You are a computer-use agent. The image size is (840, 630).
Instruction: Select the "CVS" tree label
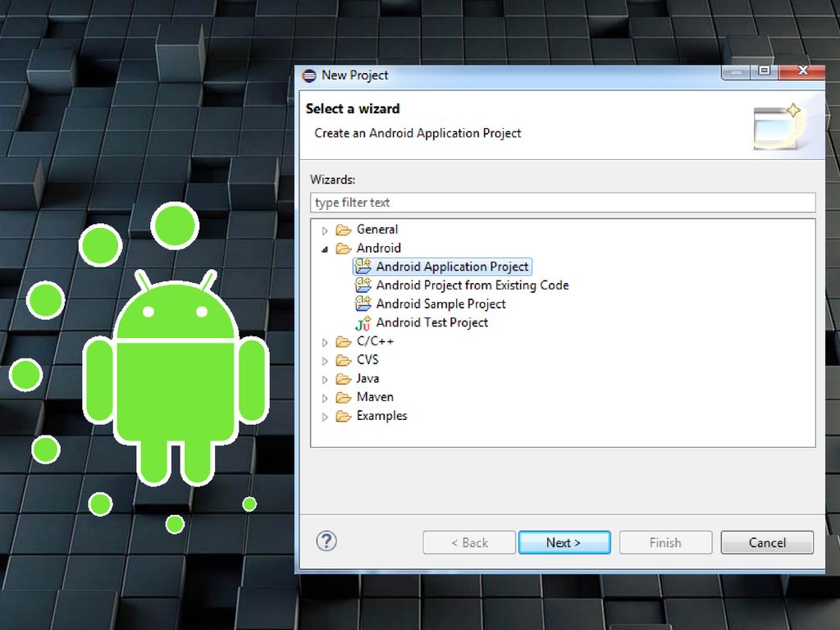click(367, 360)
